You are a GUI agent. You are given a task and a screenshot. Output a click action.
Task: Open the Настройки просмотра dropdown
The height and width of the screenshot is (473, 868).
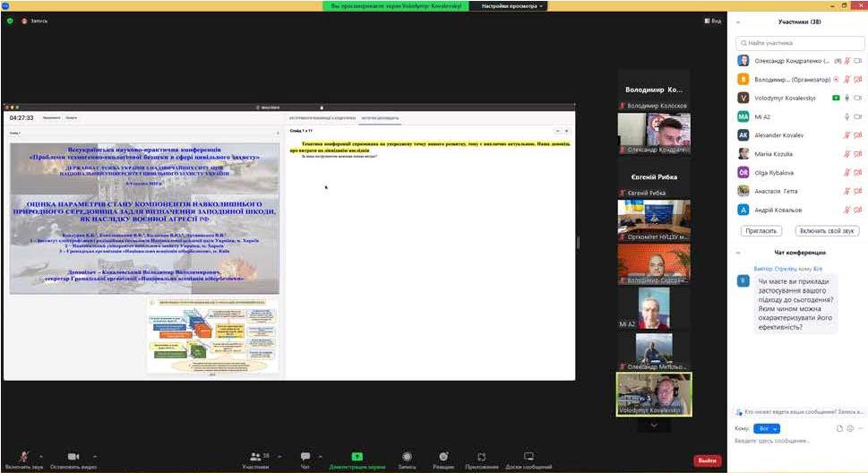(512, 5)
